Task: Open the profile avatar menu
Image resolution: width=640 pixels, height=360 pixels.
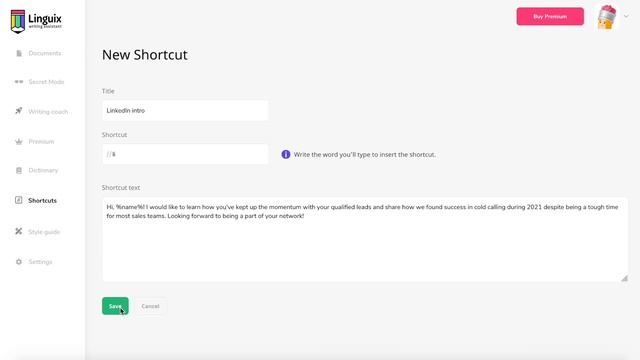Action: pos(607,17)
